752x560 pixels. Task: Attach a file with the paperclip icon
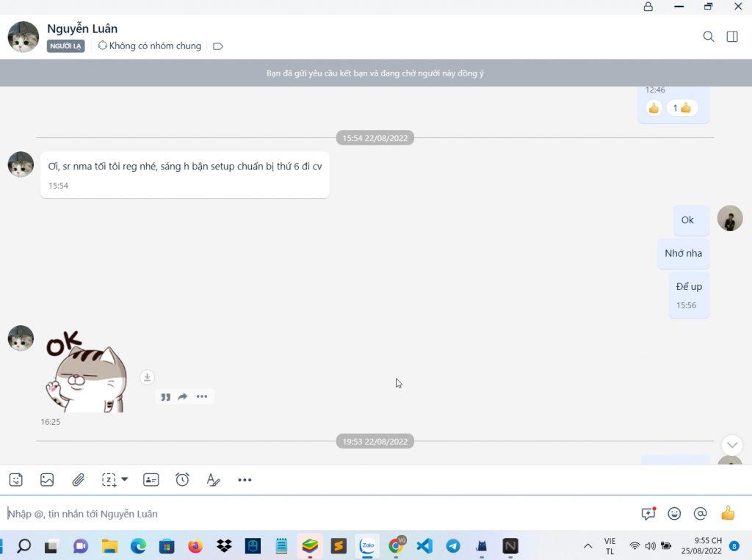click(78, 480)
